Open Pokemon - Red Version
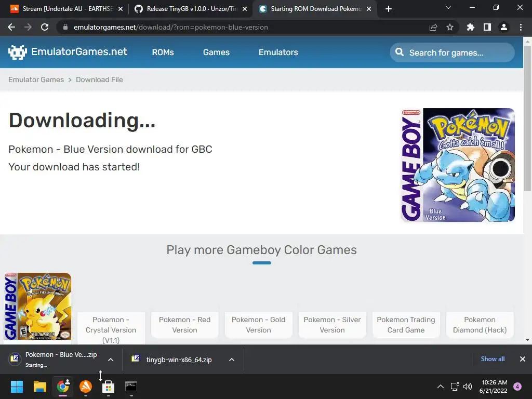 coord(184,325)
